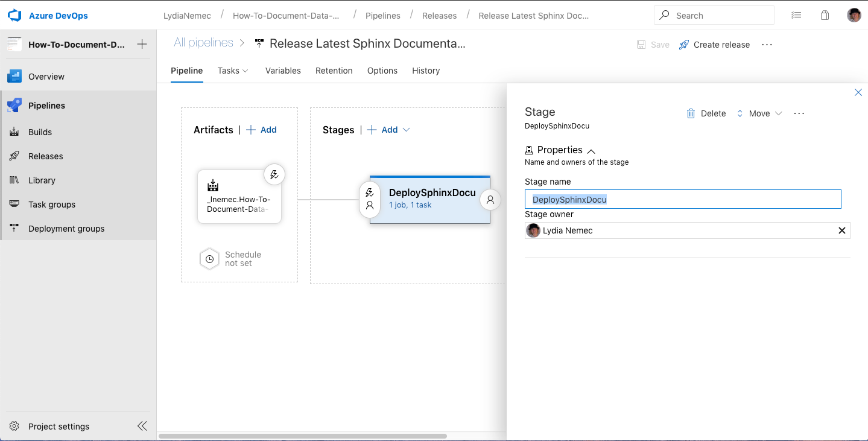Open All pipelines breadcrumb link
868x441 pixels.
click(203, 42)
